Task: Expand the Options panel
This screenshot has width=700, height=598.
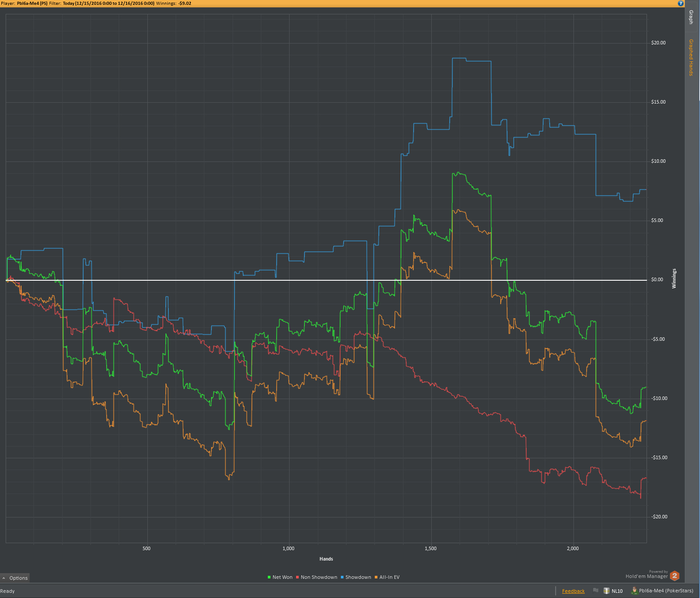Action: [15, 577]
